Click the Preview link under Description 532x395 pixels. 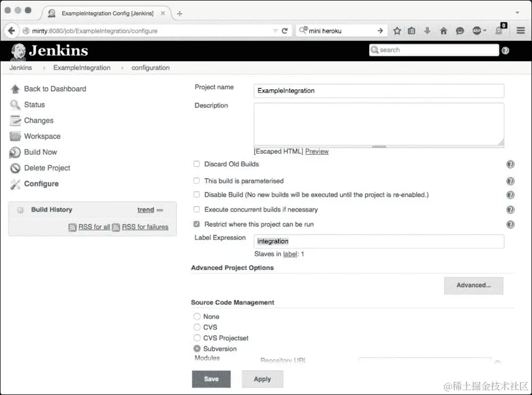317,152
